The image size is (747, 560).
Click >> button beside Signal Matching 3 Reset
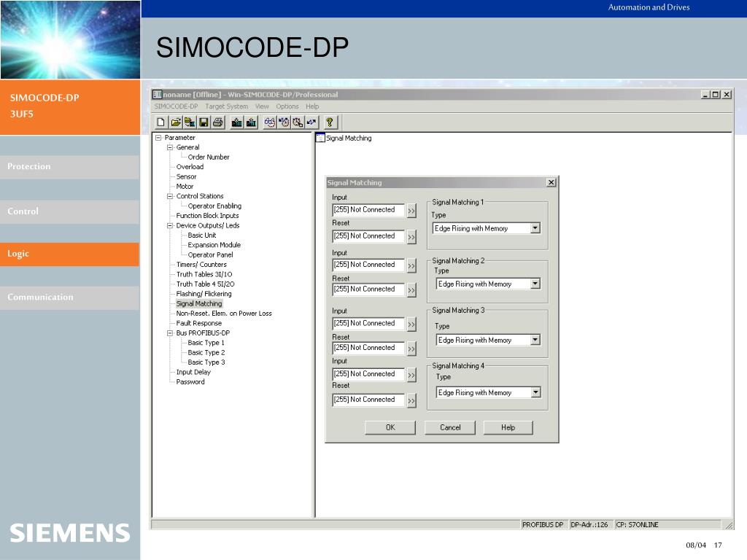click(411, 349)
